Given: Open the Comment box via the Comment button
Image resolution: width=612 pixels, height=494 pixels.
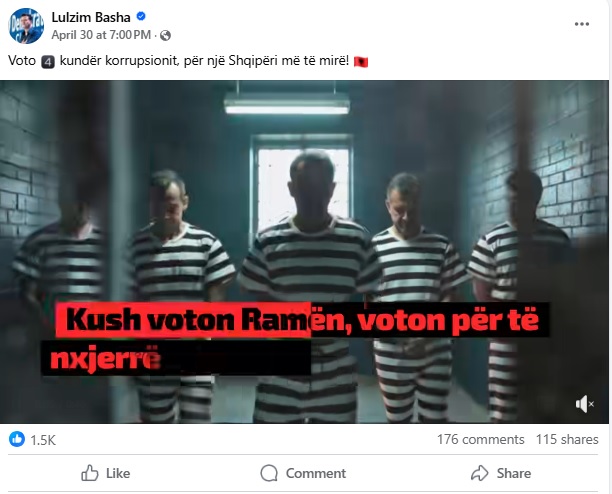Looking at the screenshot, I should (x=303, y=473).
